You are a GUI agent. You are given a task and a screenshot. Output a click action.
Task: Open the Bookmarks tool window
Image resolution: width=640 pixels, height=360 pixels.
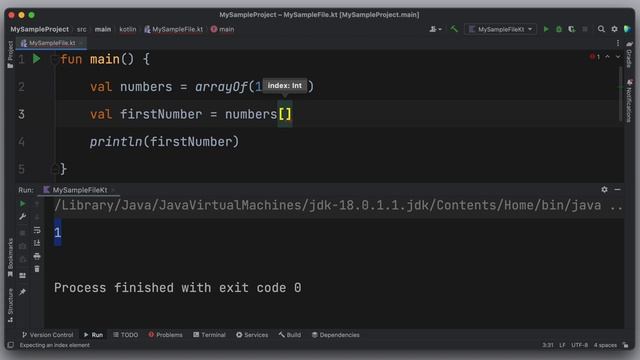tap(10, 258)
